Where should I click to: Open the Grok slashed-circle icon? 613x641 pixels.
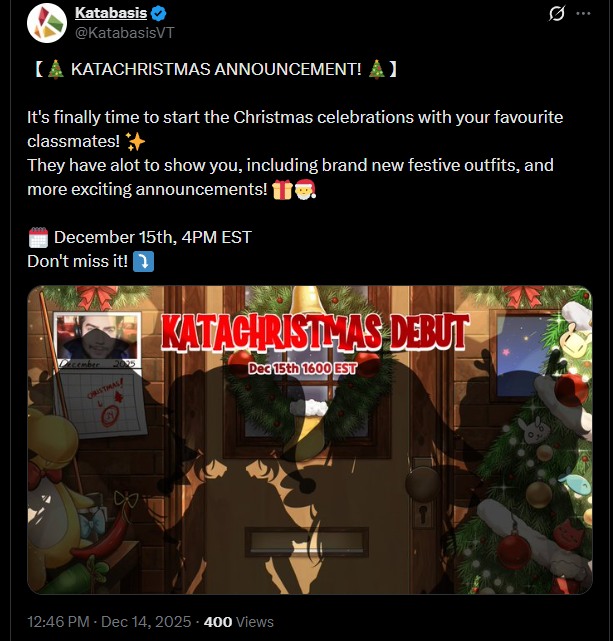[x=557, y=13]
